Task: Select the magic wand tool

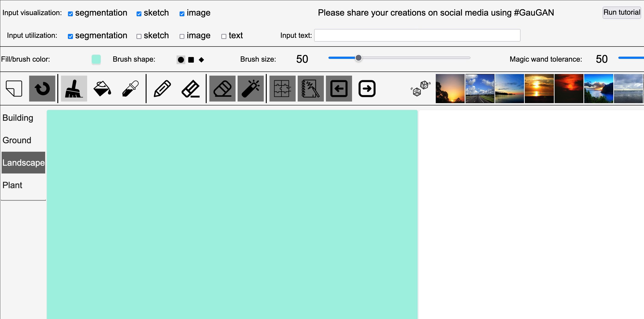Action: coord(250,88)
